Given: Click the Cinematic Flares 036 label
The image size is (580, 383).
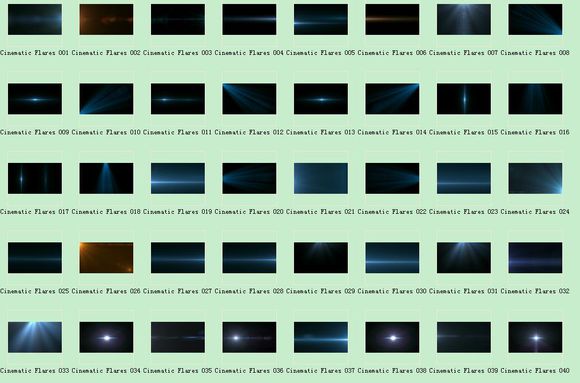Looking at the screenshot, I should (249, 370).
